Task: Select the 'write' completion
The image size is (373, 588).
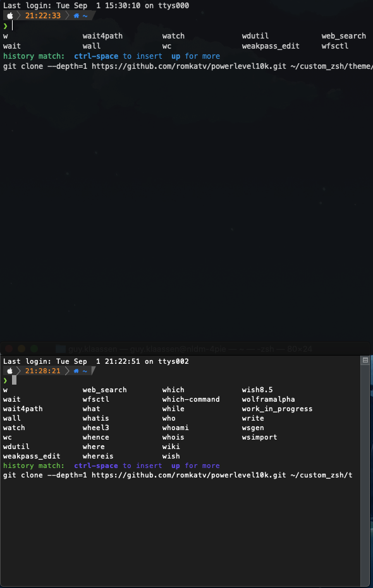Action: 253,418
